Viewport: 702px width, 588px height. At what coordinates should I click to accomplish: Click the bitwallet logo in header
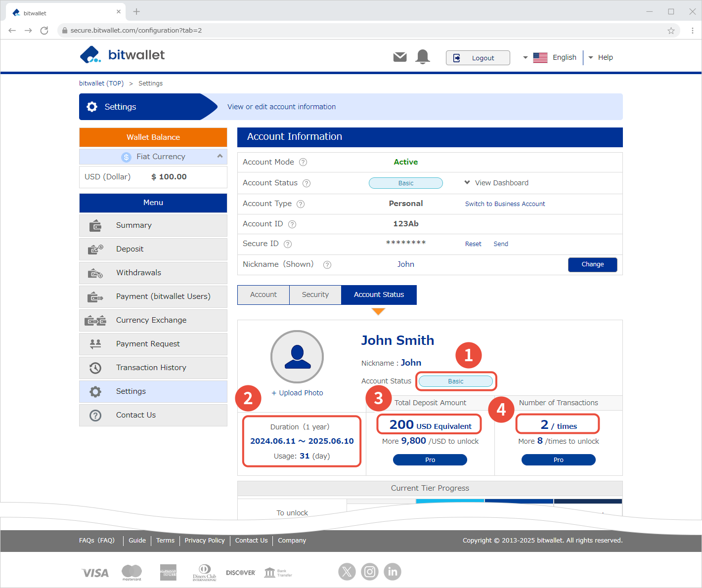click(x=123, y=55)
